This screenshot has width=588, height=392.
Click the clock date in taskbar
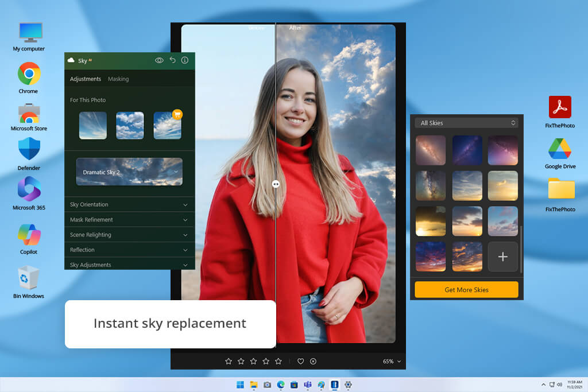point(574,385)
